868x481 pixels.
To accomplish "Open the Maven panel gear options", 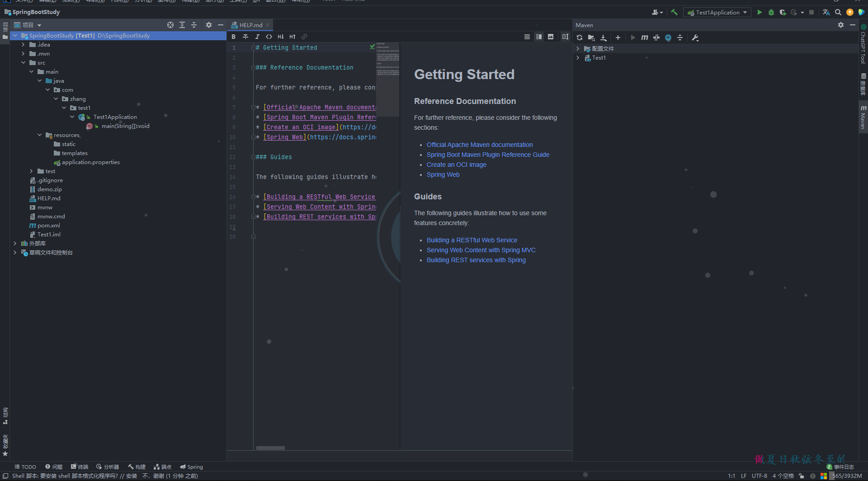I will pos(841,25).
